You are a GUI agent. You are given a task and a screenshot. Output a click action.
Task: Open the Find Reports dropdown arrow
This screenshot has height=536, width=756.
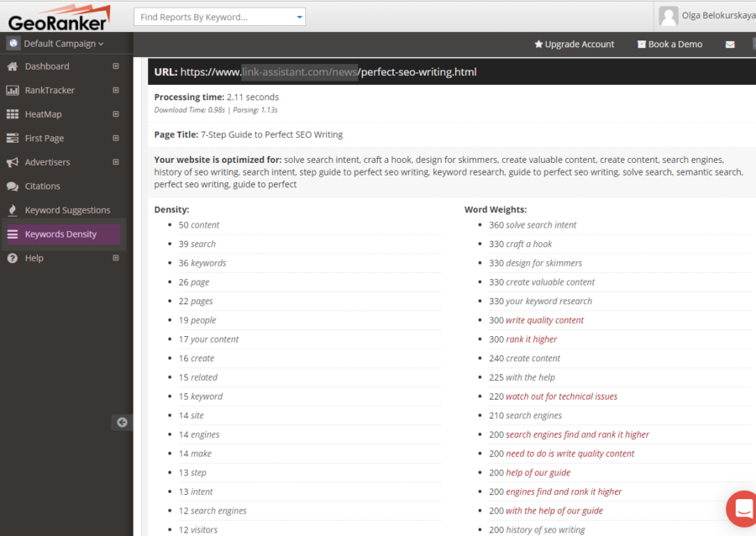(299, 18)
